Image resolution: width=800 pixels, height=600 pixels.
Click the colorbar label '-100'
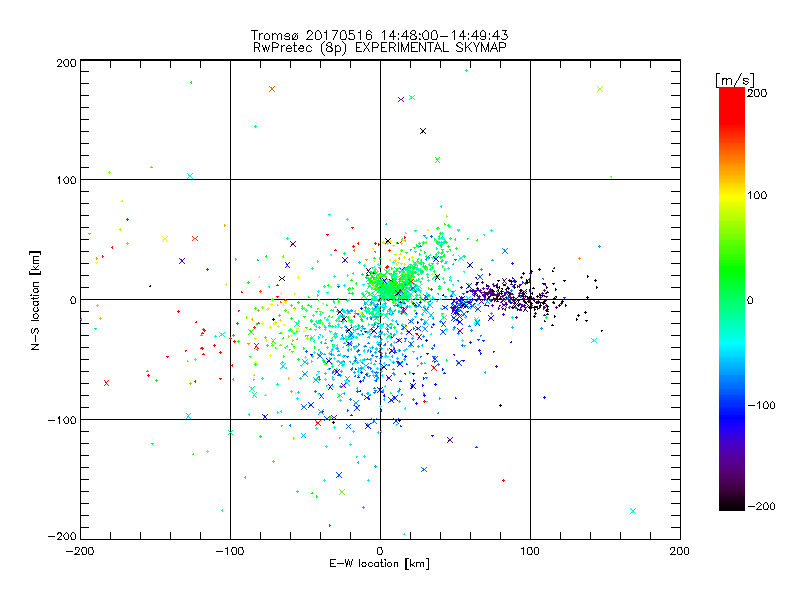(761, 405)
